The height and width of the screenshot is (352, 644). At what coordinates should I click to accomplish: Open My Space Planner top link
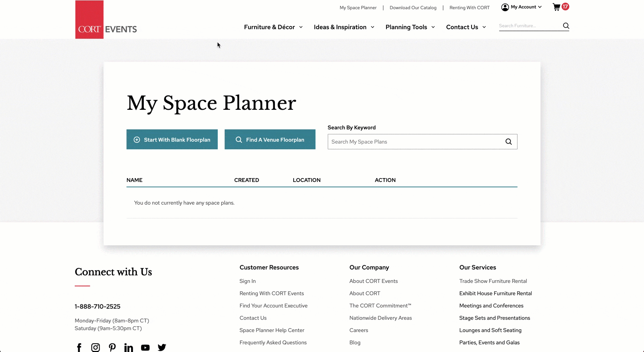tap(358, 8)
